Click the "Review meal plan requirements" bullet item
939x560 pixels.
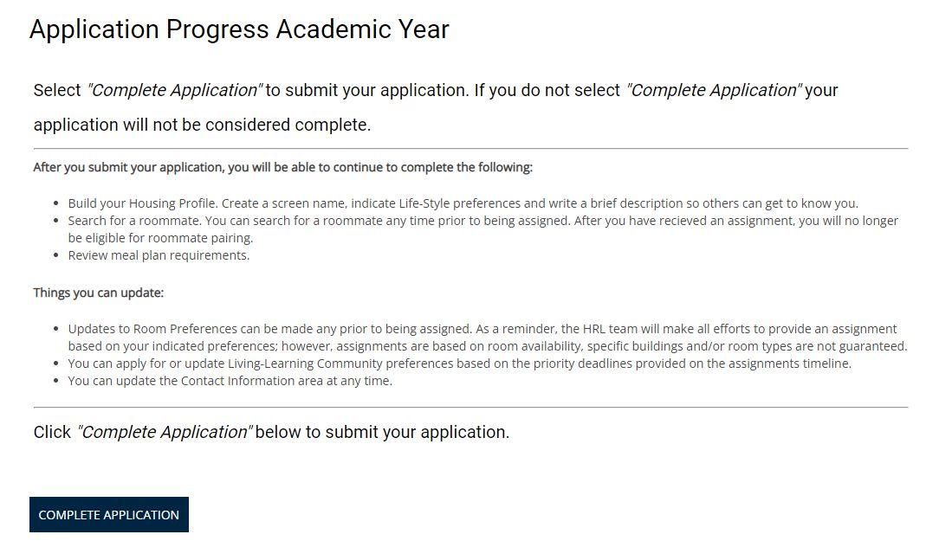pyautogui.click(x=158, y=255)
